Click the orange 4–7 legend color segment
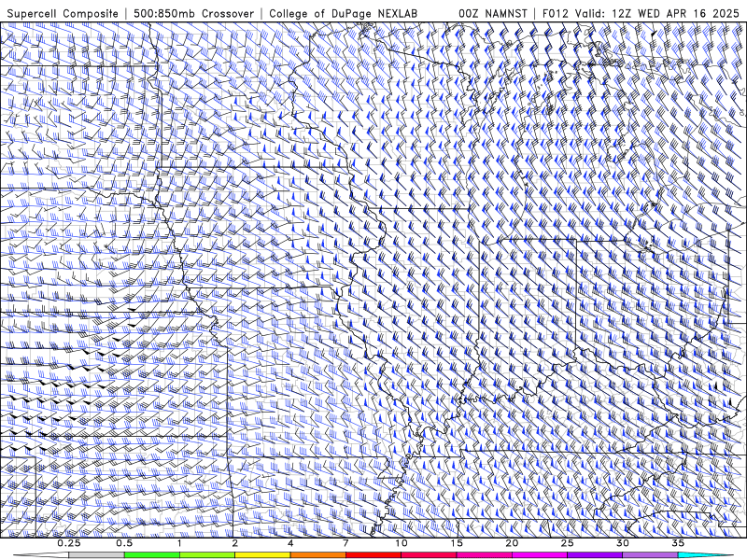The image size is (747, 560). 317,555
